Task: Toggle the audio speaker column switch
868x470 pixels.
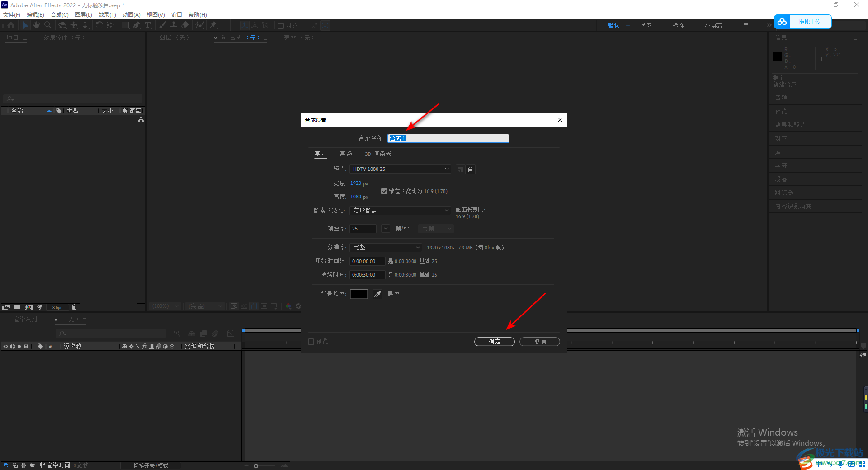Action: point(13,346)
